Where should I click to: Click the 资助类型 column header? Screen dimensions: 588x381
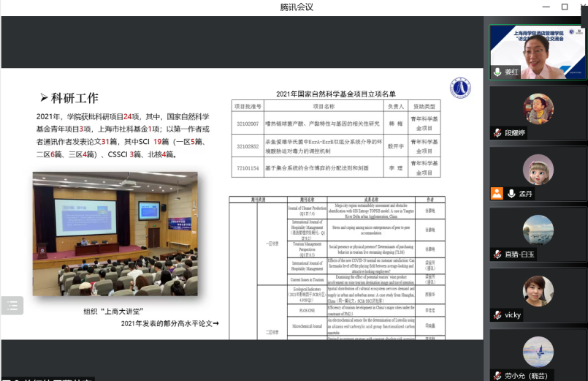coord(424,107)
